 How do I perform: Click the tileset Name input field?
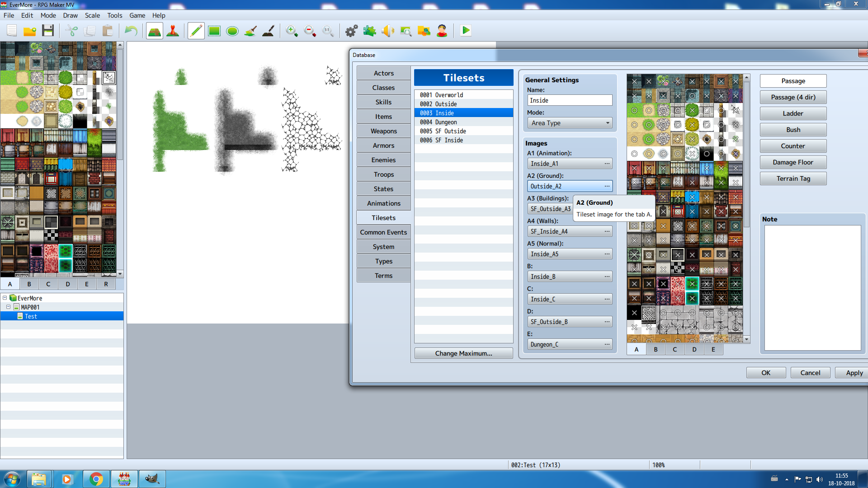point(570,100)
